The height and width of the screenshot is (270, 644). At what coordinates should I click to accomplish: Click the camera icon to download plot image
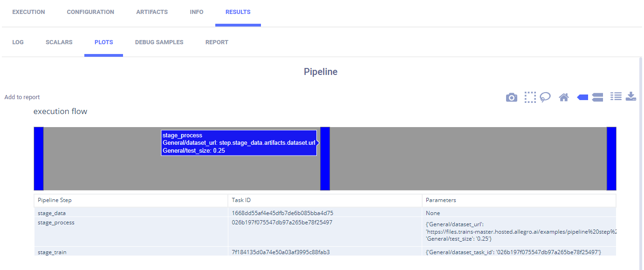pyautogui.click(x=512, y=97)
